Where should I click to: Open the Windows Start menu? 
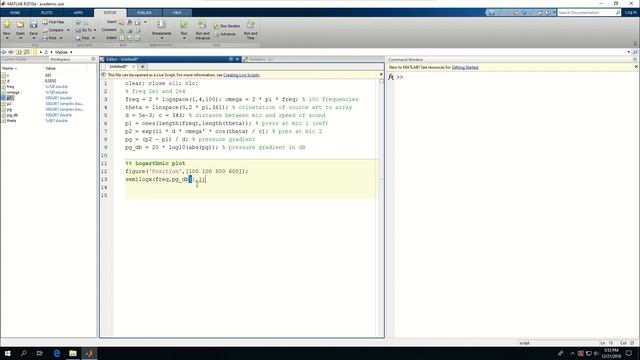pos(7,353)
